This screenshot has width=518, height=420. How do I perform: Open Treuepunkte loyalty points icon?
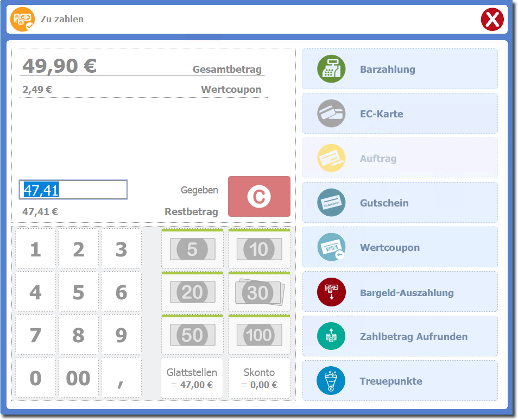331,381
